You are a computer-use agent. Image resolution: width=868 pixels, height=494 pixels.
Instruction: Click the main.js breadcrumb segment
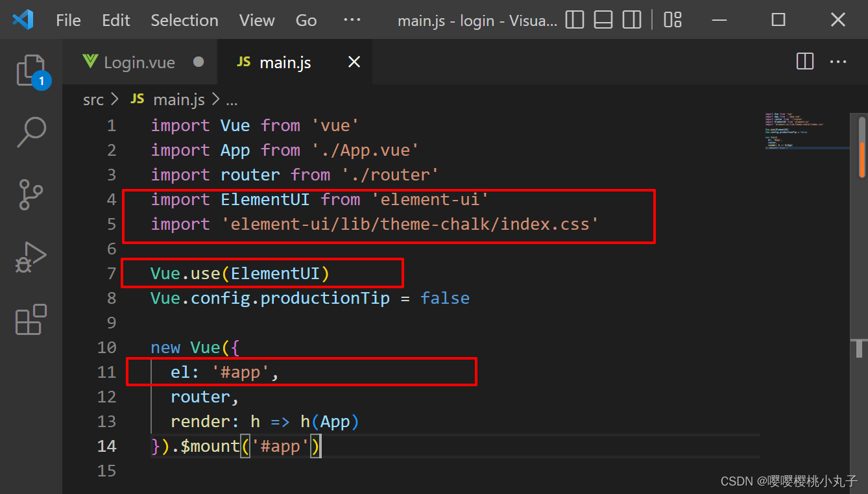point(179,100)
